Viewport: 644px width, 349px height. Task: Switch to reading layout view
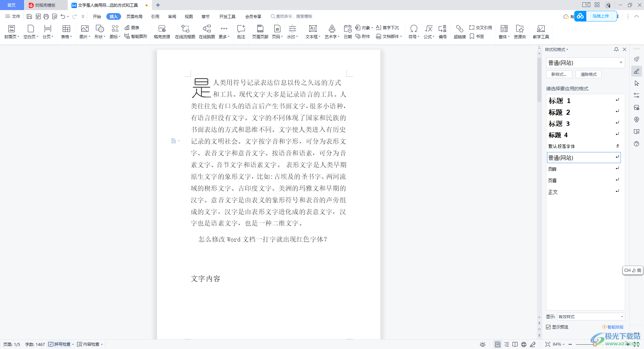coord(515,344)
